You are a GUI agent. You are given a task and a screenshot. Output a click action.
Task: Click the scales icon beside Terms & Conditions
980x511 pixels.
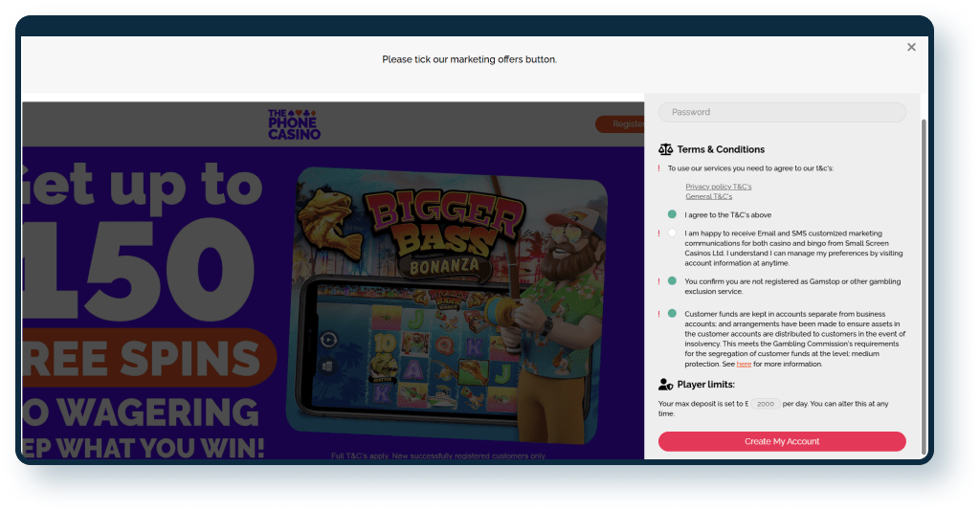pos(665,149)
